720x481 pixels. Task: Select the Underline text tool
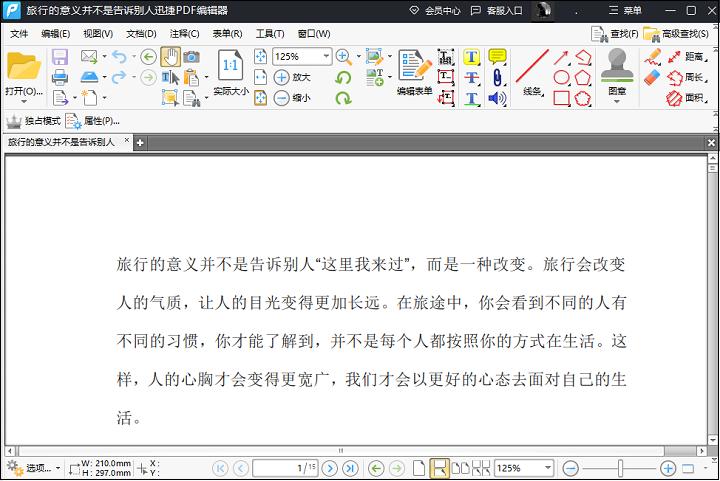tap(471, 98)
